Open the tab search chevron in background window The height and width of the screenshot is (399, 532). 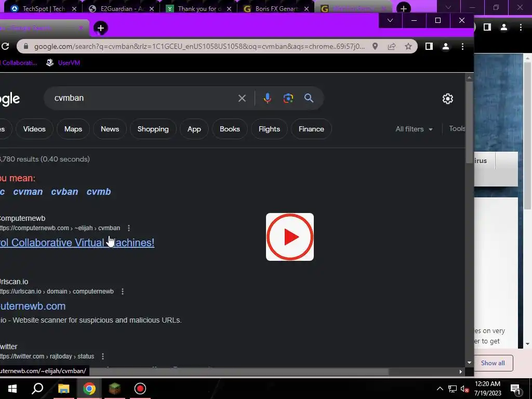pos(448,7)
